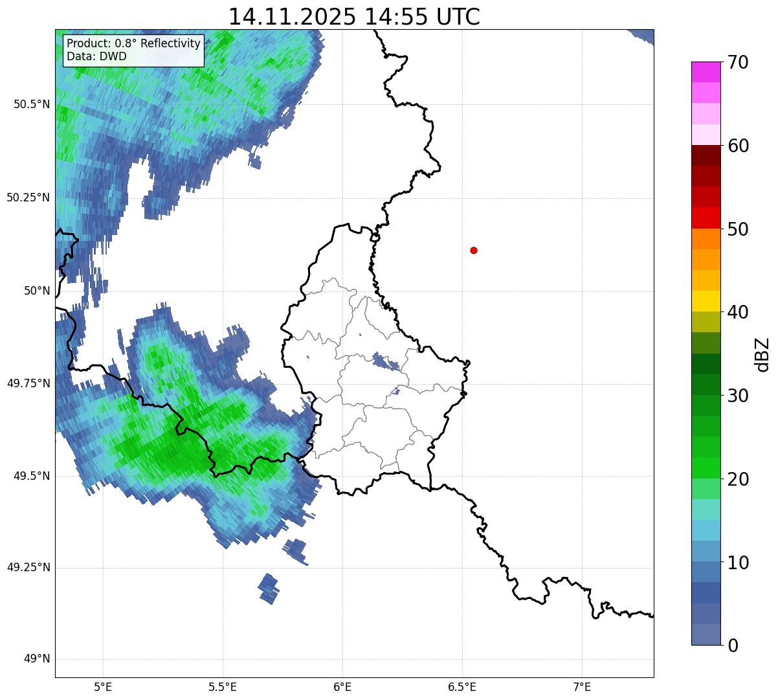Click colorbar tick label 0
778x700 pixels.
pos(732,646)
